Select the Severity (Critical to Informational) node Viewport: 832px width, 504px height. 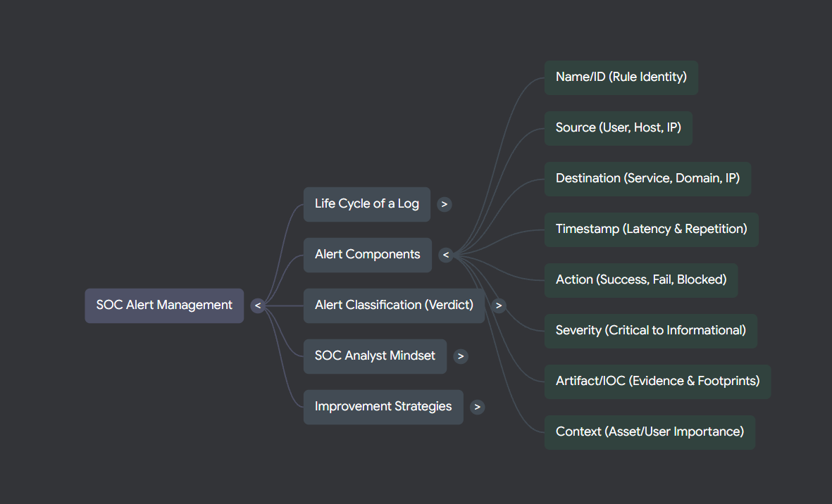point(650,330)
